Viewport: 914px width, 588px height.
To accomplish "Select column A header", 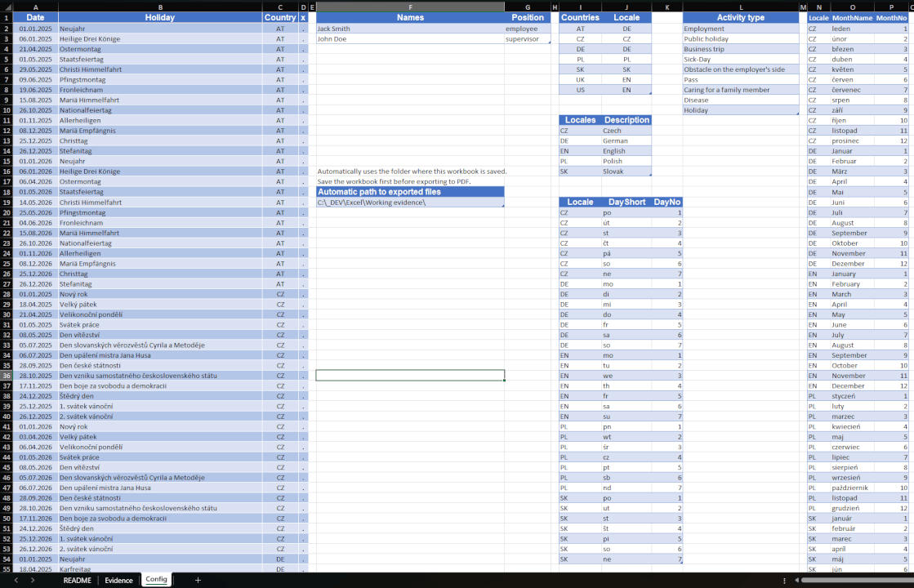I will coord(36,7).
